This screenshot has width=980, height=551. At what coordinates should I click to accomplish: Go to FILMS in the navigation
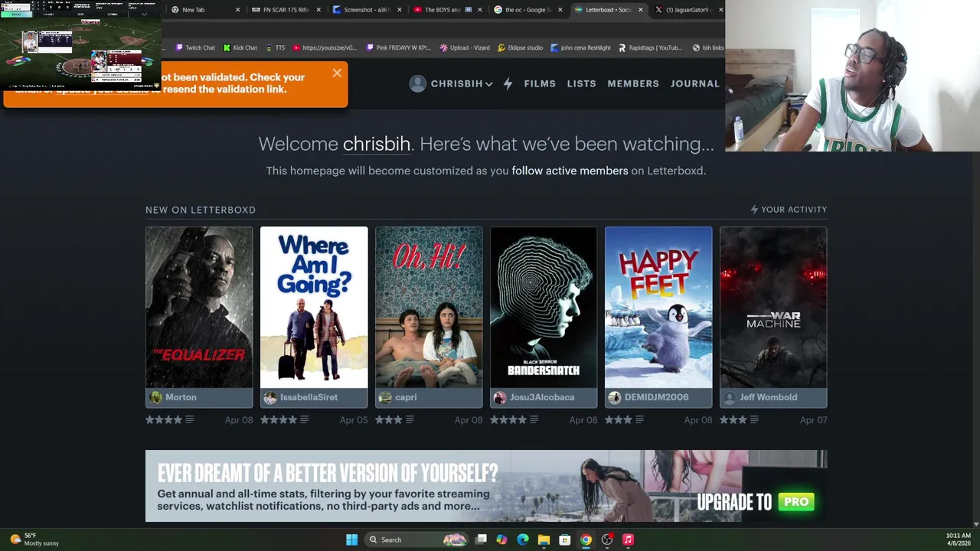[x=540, y=83]
